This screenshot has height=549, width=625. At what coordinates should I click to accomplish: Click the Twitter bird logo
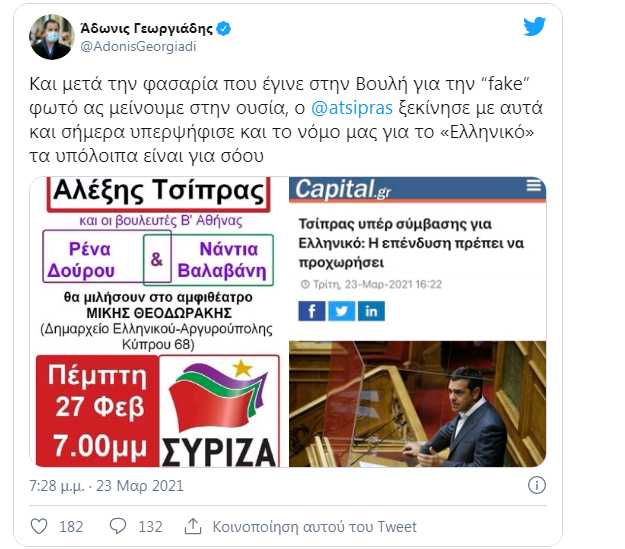(534, 27)
